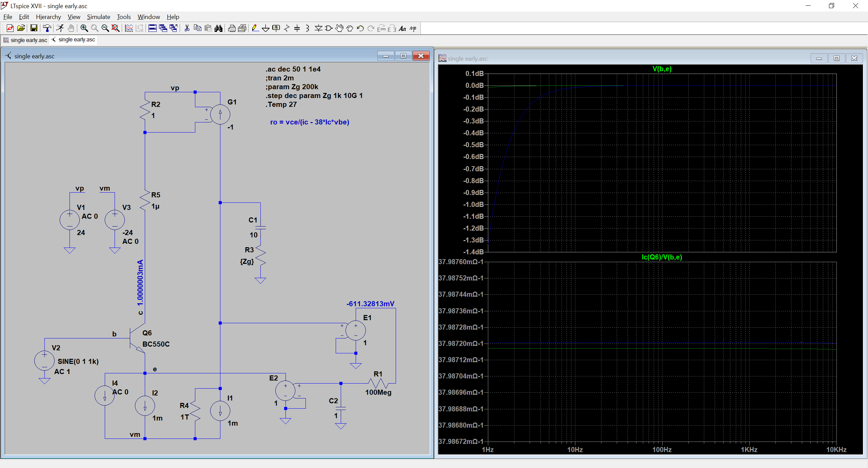This screenshot has height=468, width=868.
Task: Open a file with the folder icon
Action: 21,28
